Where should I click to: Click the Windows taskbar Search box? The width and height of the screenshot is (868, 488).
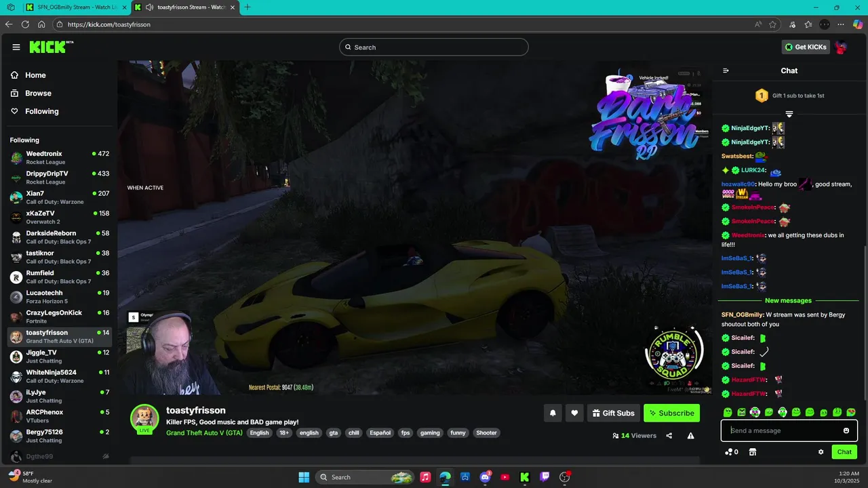pyautogui.click(x=365, y=477)
